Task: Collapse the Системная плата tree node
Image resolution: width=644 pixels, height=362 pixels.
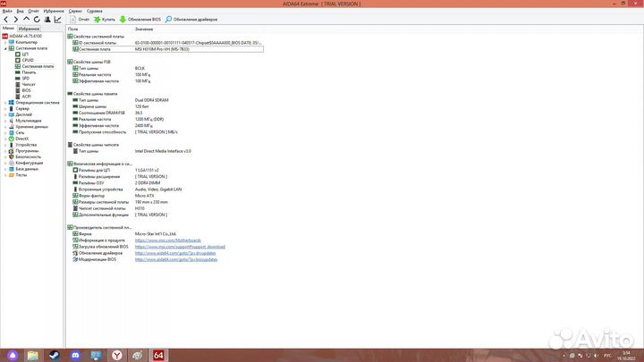Action: pos(8,47)
